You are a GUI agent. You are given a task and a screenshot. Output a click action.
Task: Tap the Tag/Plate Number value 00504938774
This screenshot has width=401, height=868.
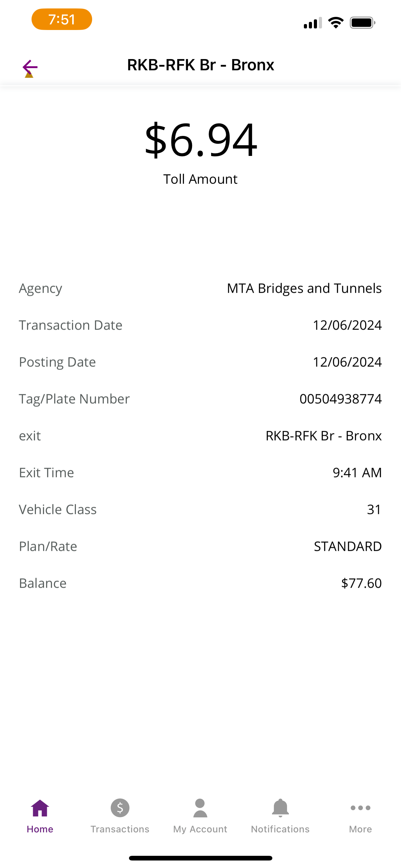(340, 399)
